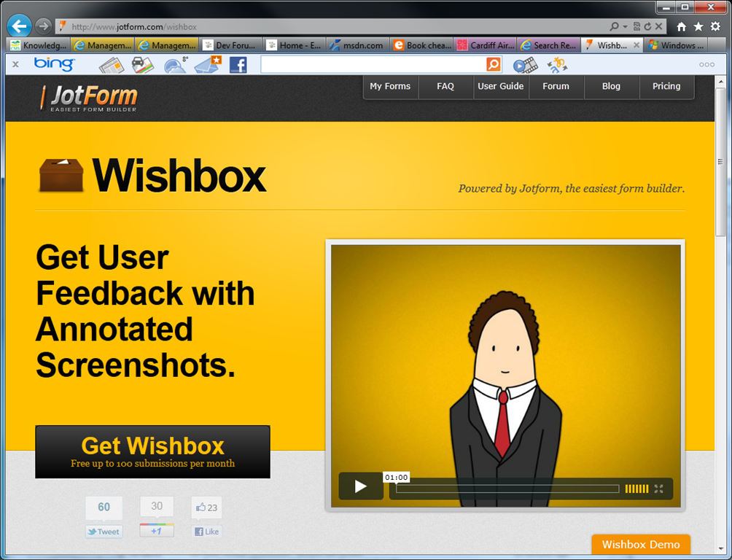Open the browser Home page icon

point(682,27)
